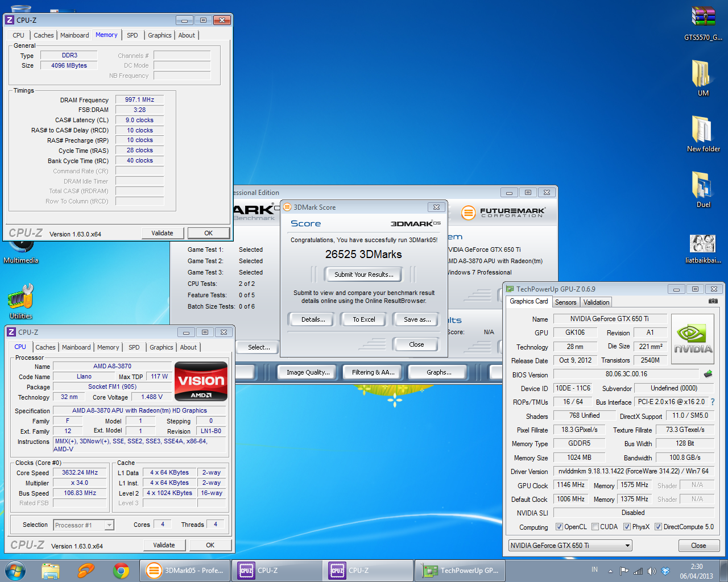This screenshot has height=582, width=728.
Task: Click the Action Center flag tray icon
Action: pos(624,571)
